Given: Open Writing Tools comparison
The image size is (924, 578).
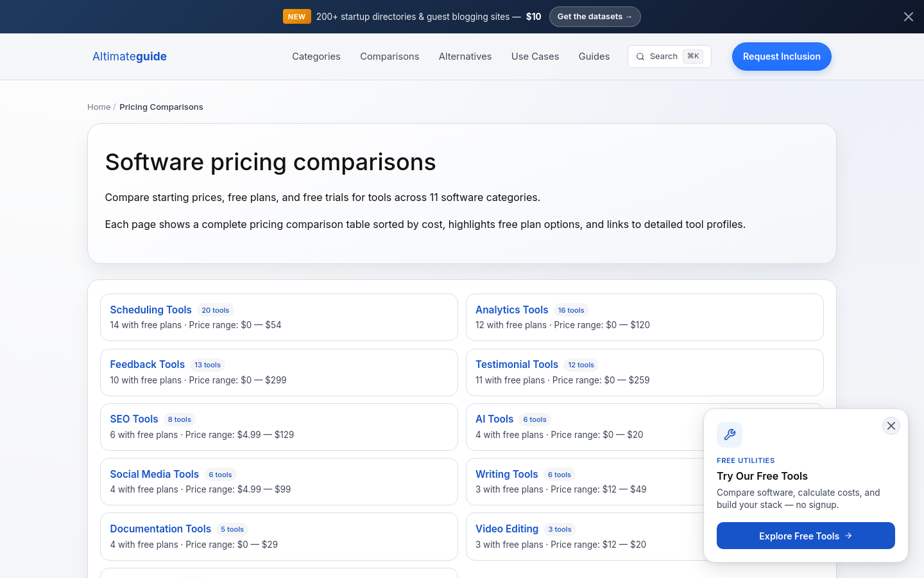Looking at the screenshot, I should click(507, 475).
